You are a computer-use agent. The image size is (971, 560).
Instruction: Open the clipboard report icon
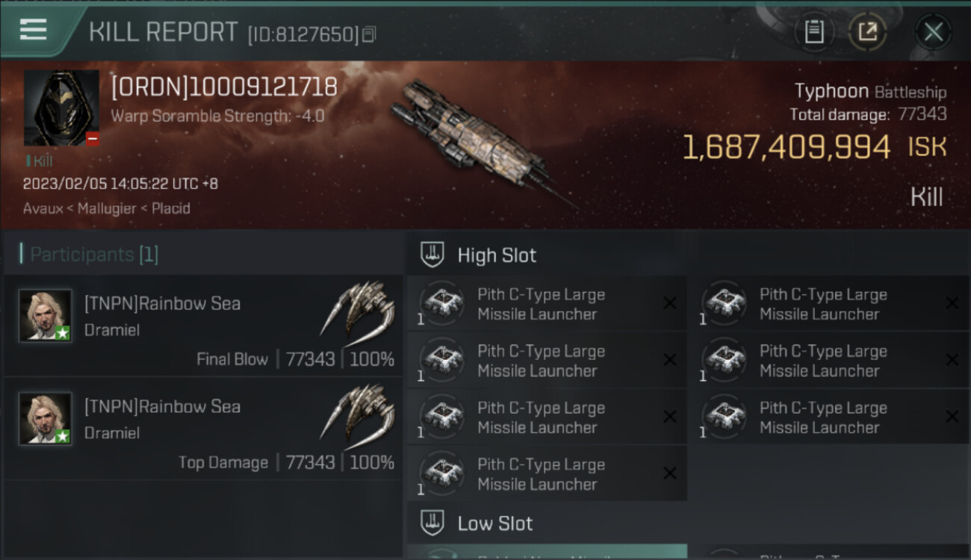click(x=813, y=32)
